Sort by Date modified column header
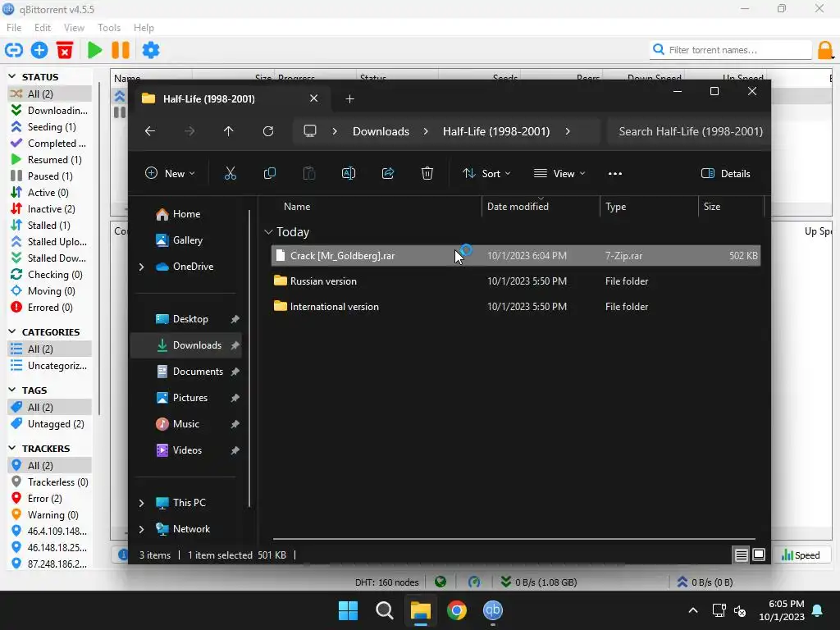 pos(541,206)
